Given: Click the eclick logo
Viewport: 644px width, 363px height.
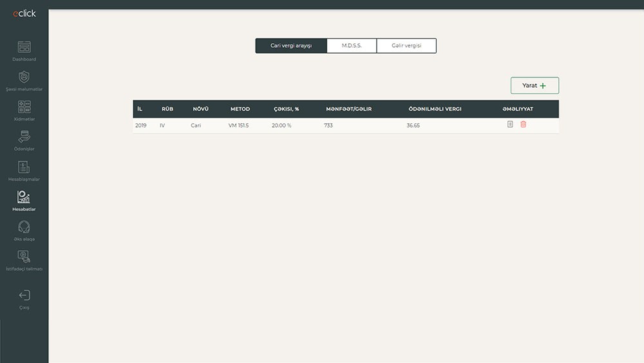Looking at the screenshot, I should click(x=24, y=14).
